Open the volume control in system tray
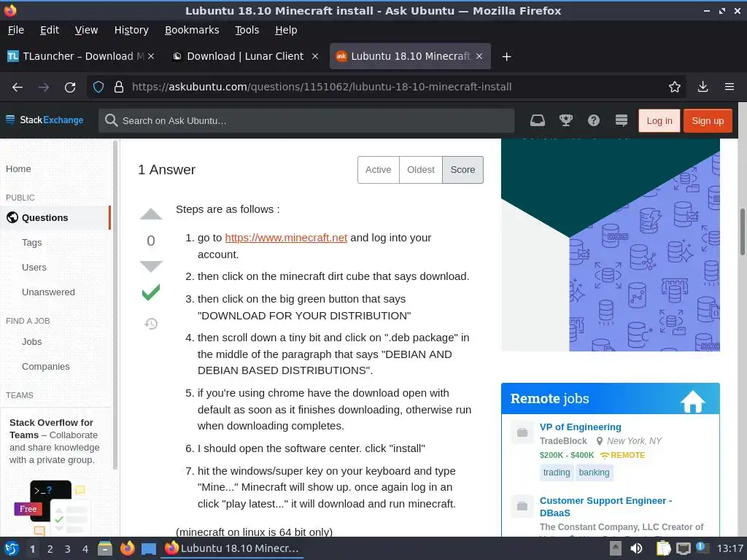The width and height of the screenshot is (747, 560). pos(636,548)
